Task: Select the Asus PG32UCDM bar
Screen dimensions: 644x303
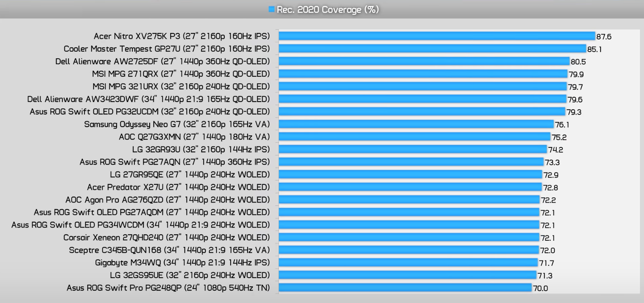Action: (422, 112)
